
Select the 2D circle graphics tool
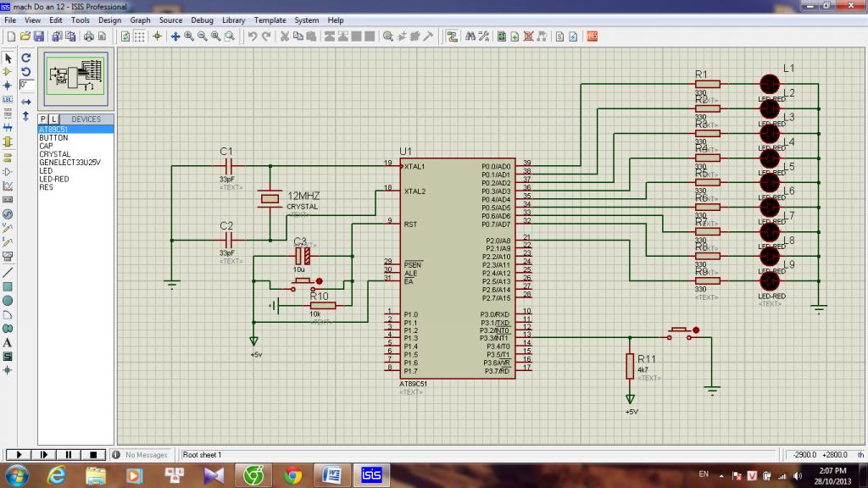click(x=8, y=300)
